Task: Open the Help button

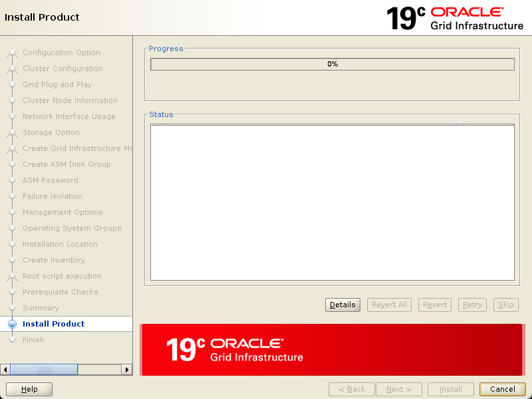Action: pos(29,389)
